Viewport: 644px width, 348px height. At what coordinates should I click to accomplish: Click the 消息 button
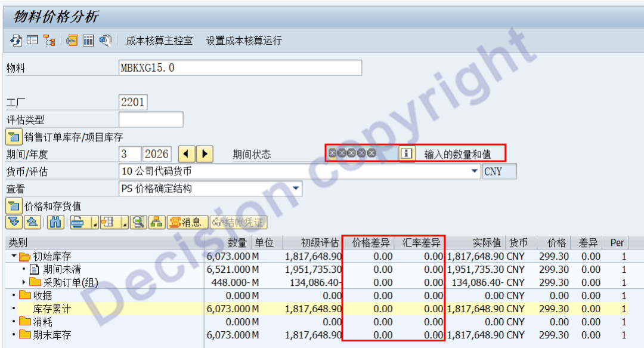(187, 223)
